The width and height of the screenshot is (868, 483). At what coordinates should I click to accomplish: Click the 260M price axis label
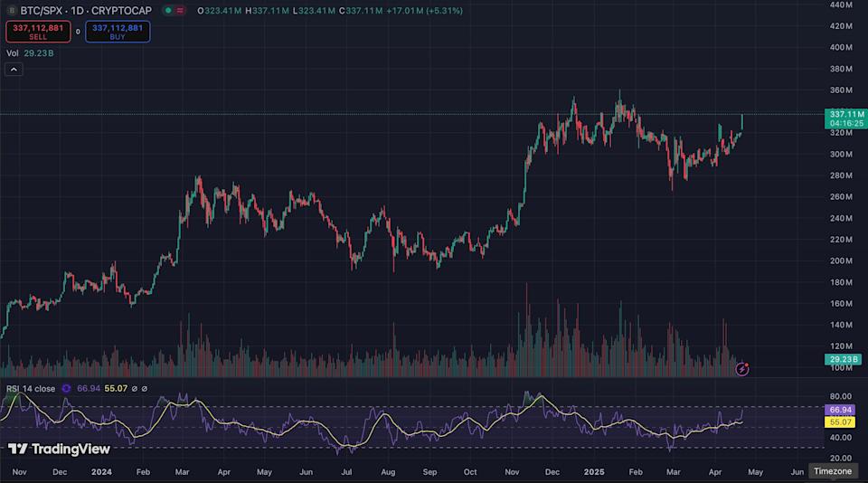coord(841,197)
